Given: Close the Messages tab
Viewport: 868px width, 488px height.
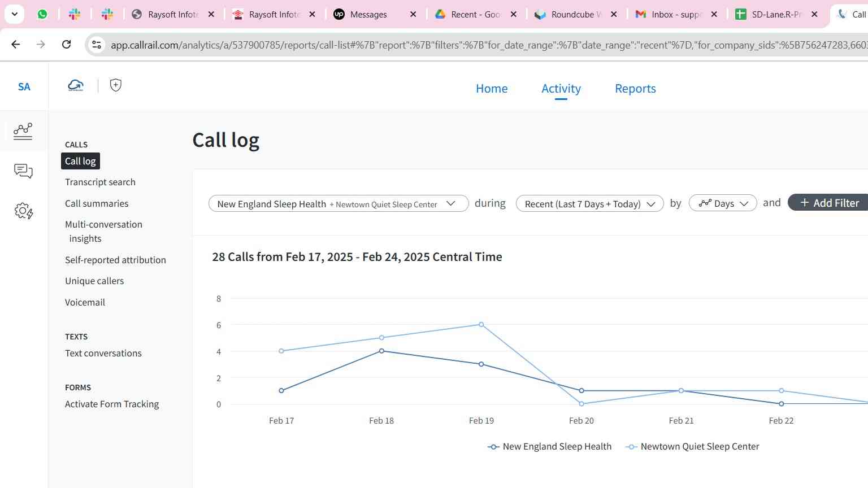Looking at the screenshot, I should 413,14.
